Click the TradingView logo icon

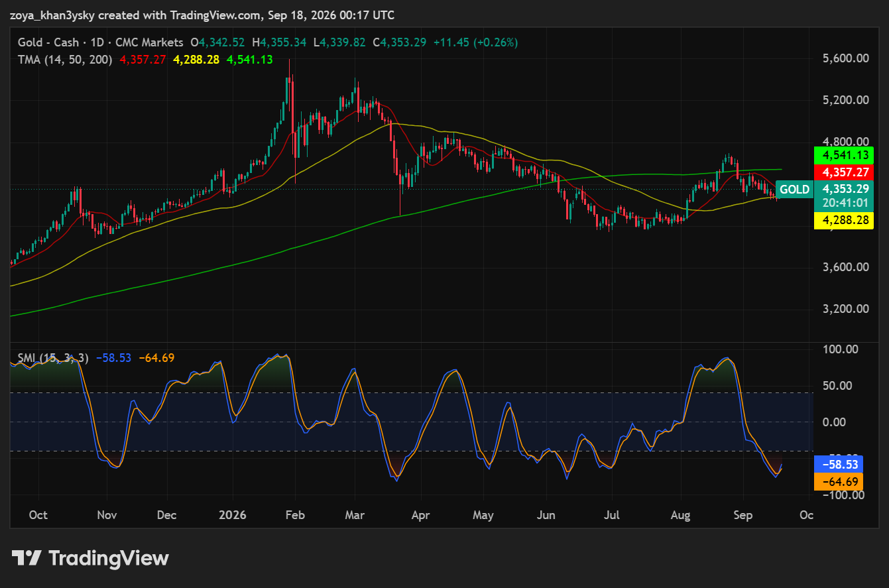click(27, 558)
